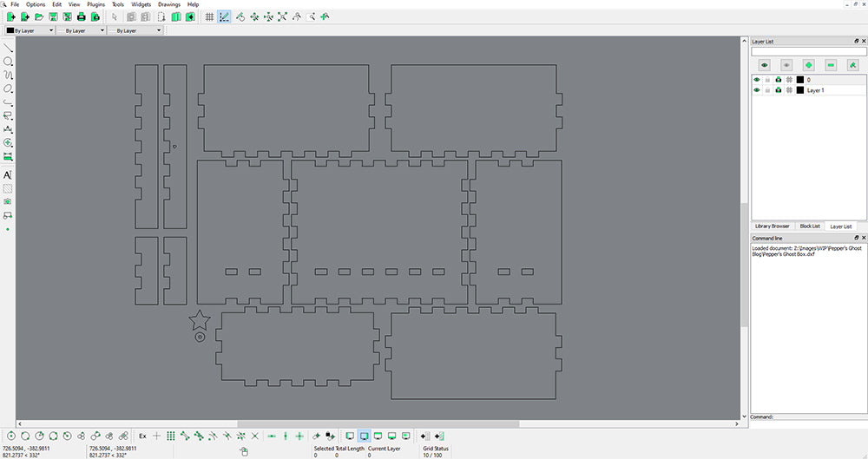Select the Line tool in left toolbar
The width and height of the screenshot is (868, 459).
point(8,48)
